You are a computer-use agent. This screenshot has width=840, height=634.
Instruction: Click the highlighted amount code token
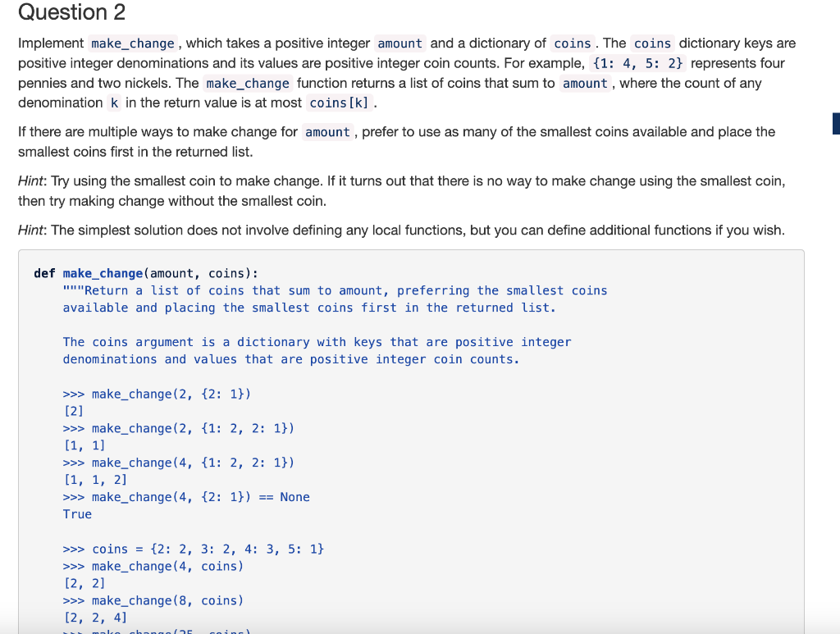[399, 43]
